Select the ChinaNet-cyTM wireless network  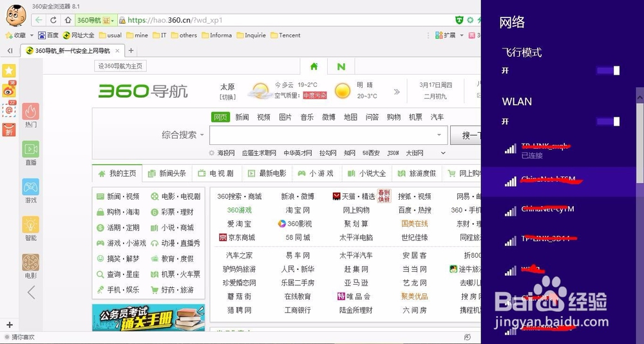click(558, 210)
